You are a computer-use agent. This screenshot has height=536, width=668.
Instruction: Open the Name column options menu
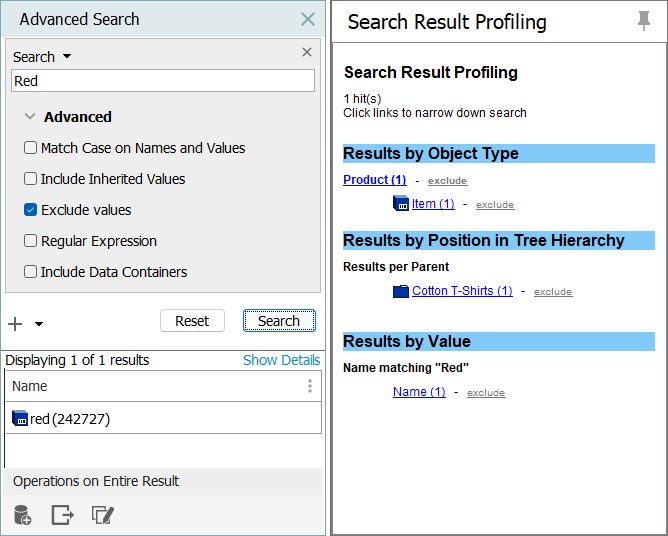point(309,386)
